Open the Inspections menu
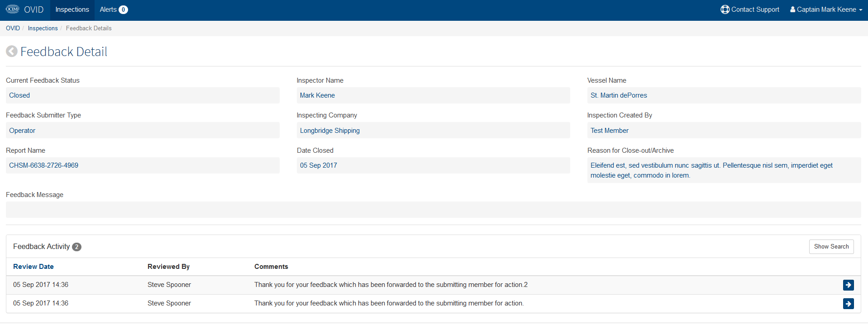The image size is (868, 324). tap(72, 9)
